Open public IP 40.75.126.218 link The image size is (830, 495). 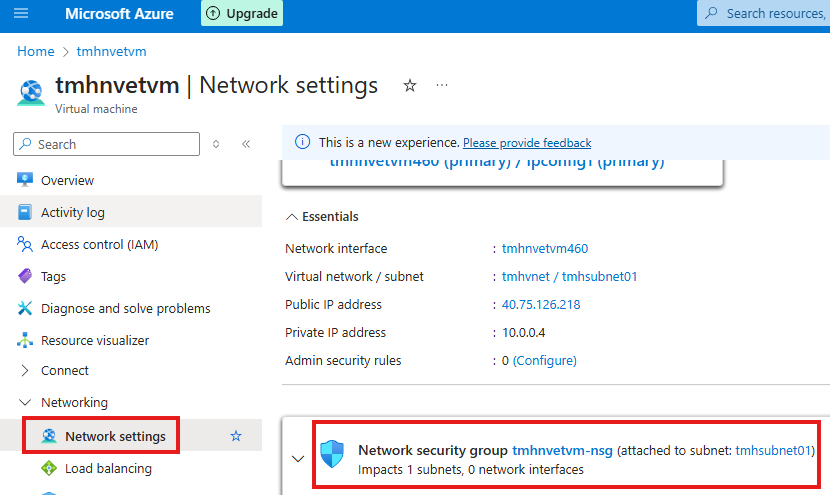541,304
